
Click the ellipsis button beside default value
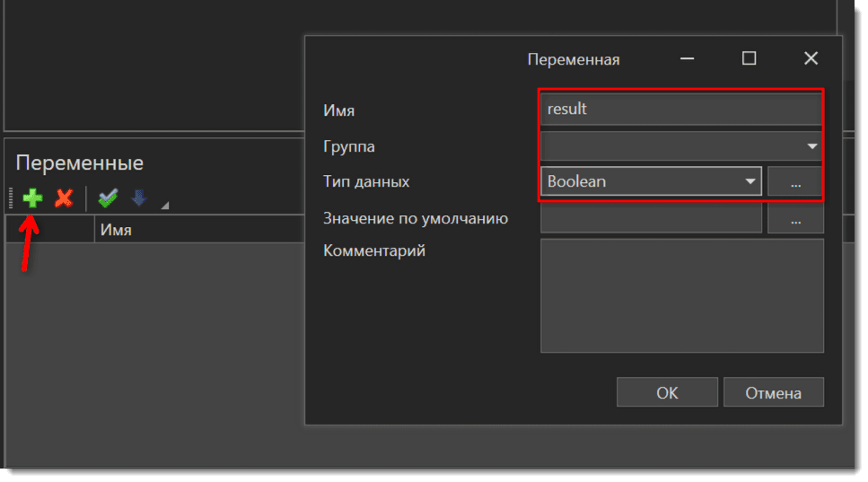click(795, 218)
